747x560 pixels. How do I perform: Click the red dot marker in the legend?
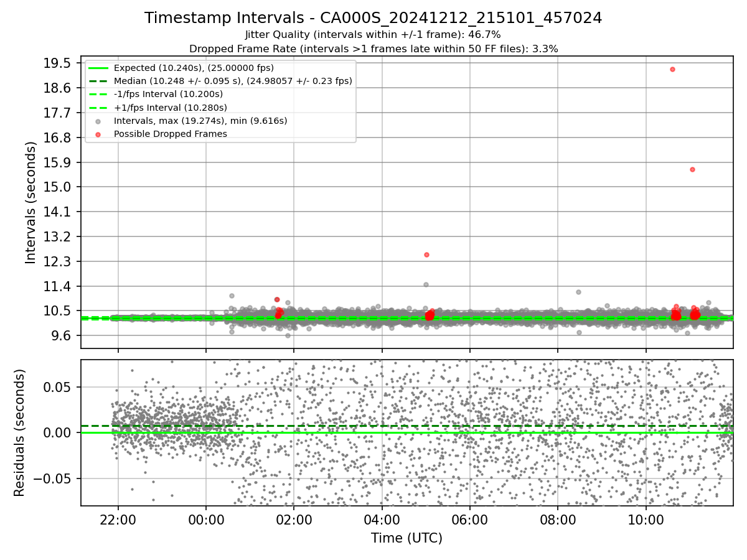click(x=98, y=134)
